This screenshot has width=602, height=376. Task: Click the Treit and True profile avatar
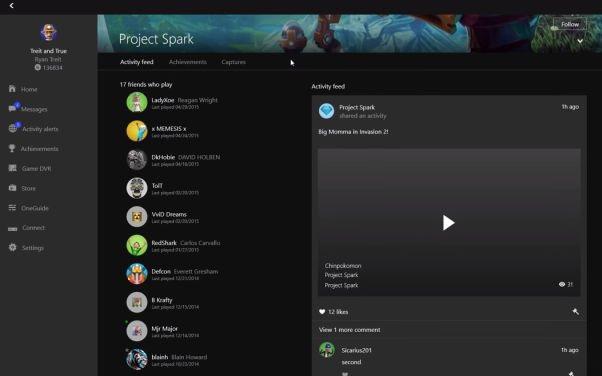(x=48, y=33)
